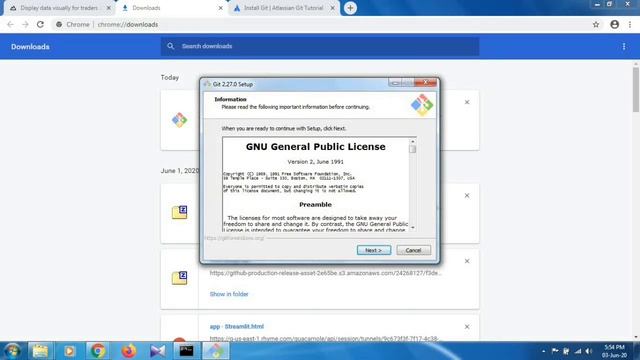Screen dimensions: 640x360
Task: Click the Action Center flag icon
Action: [x=555, y=351]
